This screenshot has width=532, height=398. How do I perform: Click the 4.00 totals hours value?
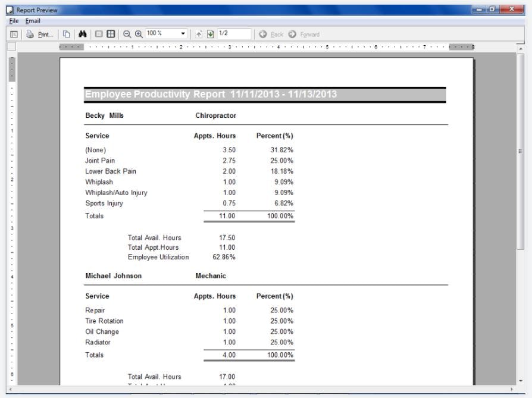229,355
